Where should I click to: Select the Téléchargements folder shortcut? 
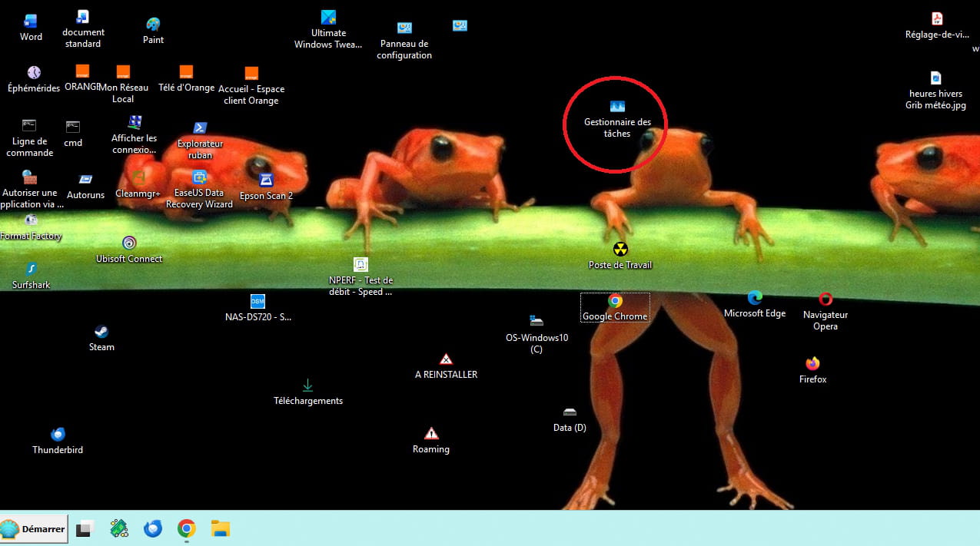coord(307,386)
